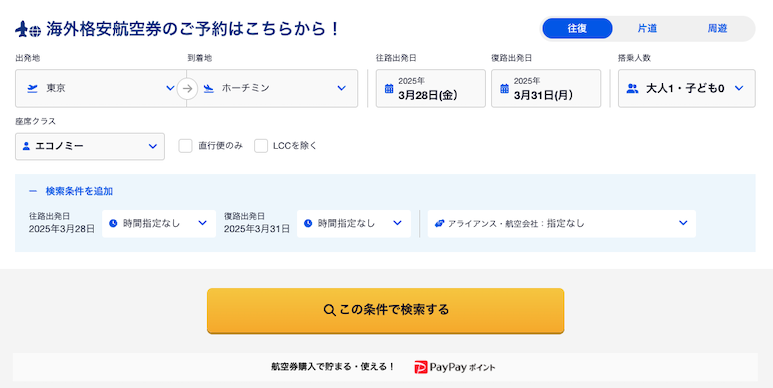Click the swap arrow between 東京 and ホーチミン
The image size is (773, 388).
[187, 89]
